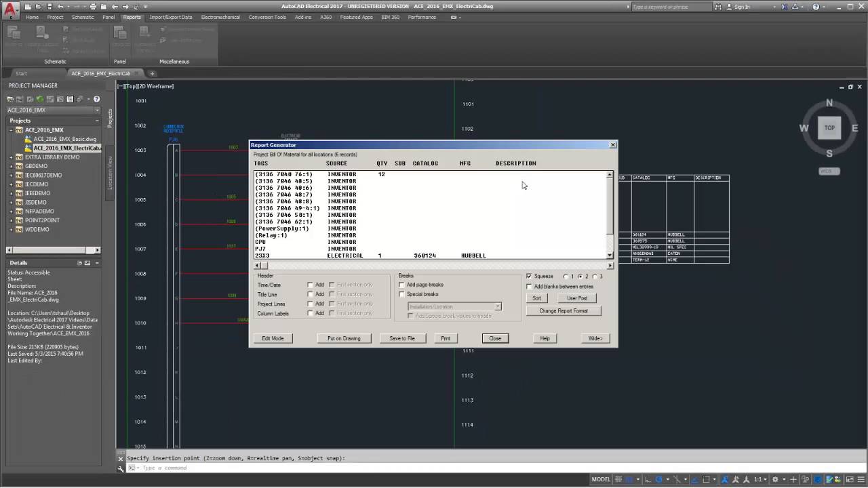Enable Add page breaks checkbox
Screen dimensions: 868x488
coord(401,285)
